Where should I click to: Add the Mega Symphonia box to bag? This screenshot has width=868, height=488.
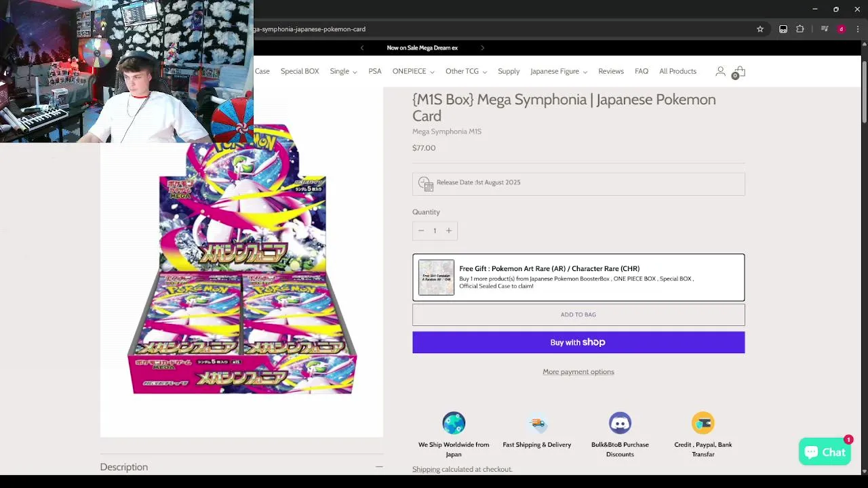pyautogui.click(x=578, y=314)
